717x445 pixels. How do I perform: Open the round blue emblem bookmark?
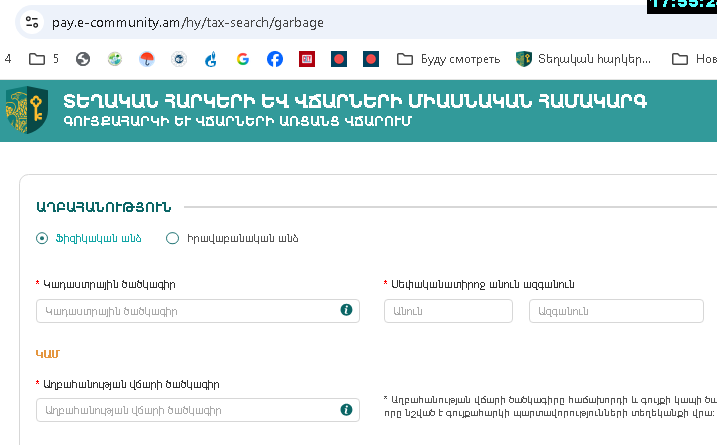point(179,59)
